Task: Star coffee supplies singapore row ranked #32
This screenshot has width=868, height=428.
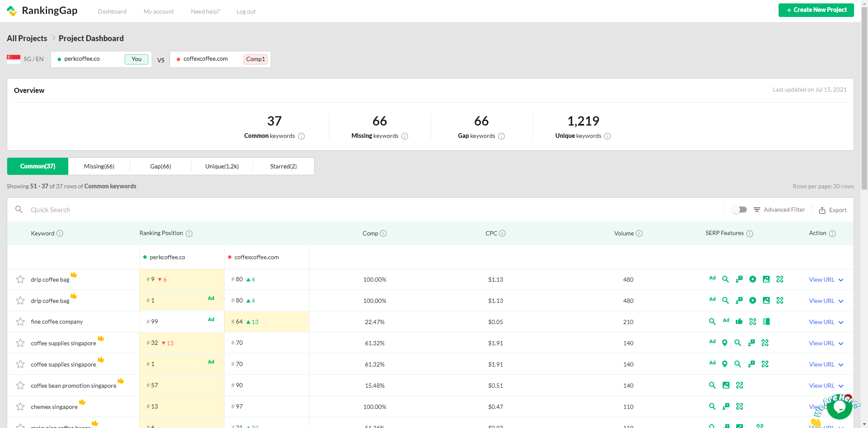Action: click(x=20, y=343)
